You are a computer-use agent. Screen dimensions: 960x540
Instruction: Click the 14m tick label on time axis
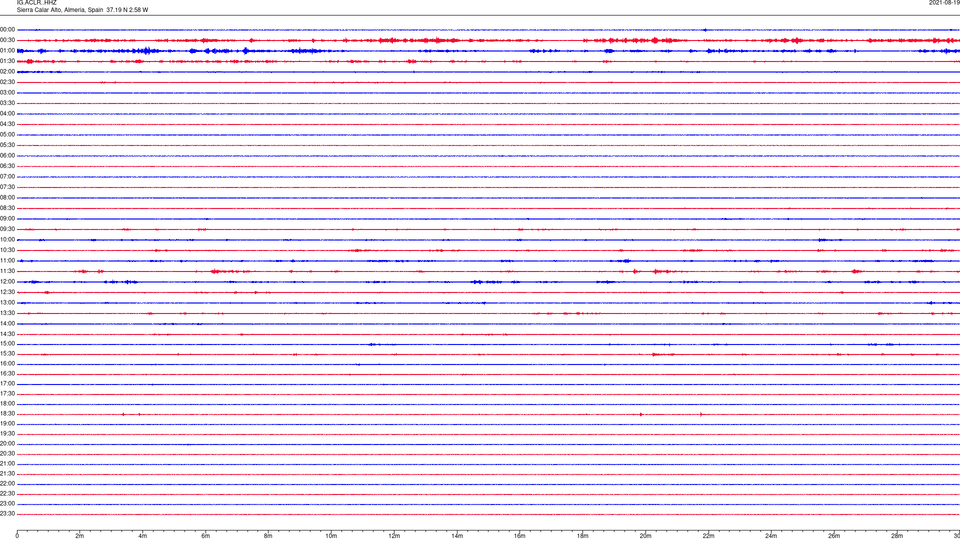[x=457, y=536]
